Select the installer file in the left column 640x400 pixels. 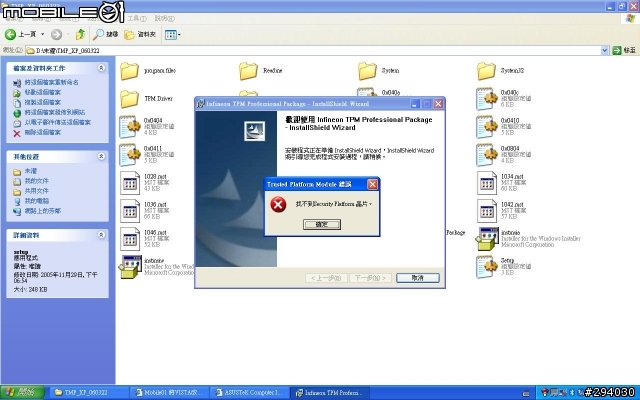click(156, 267)
